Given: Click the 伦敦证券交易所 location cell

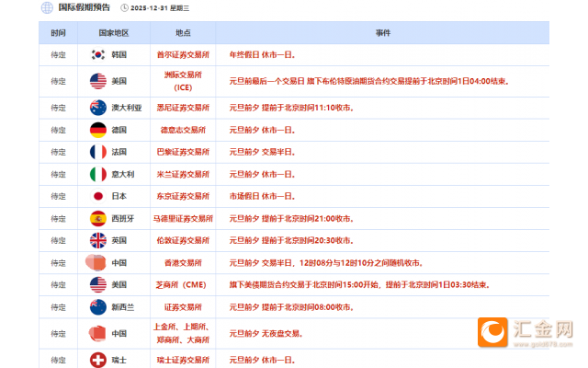Looking at the screenshot, I should (x=183, y=240).
